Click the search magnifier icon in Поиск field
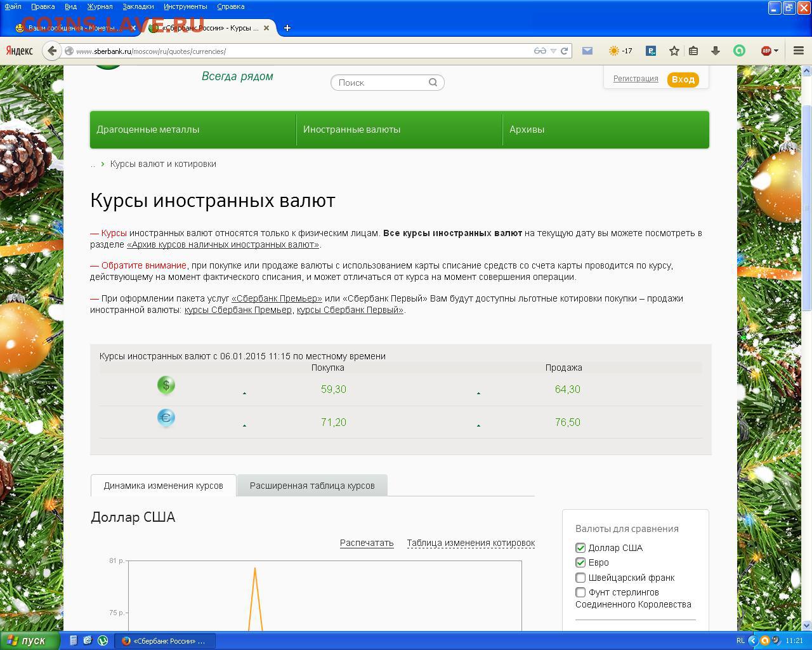The width and height of the screenshot is (812, 650). [433, 82]
